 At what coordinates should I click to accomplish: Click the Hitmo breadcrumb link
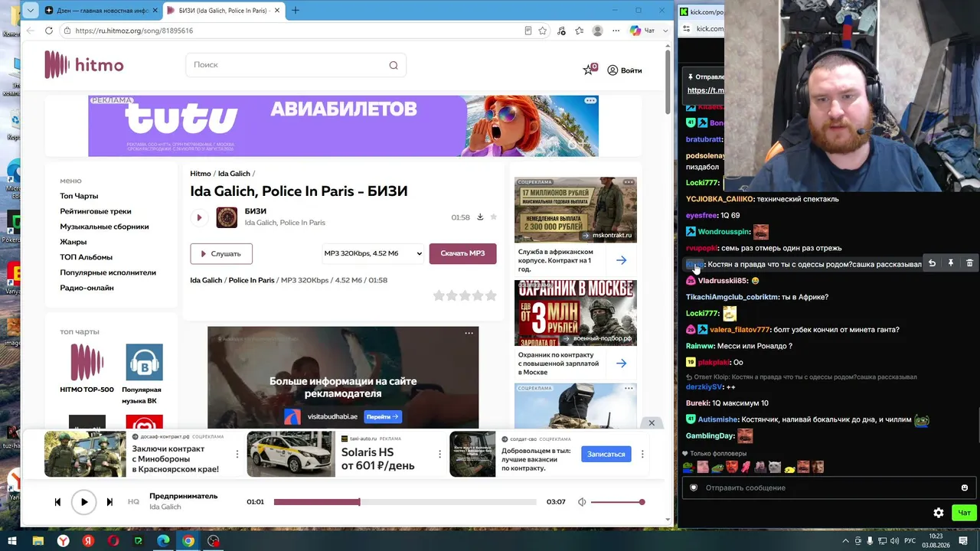201,174
